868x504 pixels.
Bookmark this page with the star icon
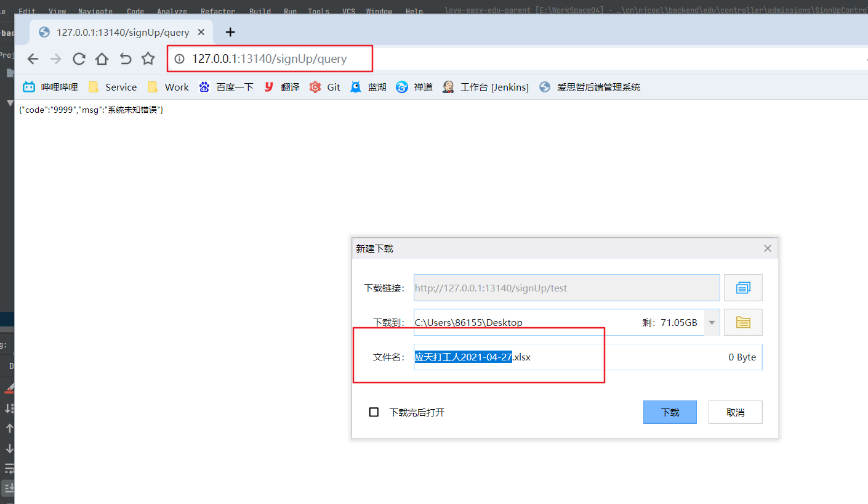[x=148, y=58]
